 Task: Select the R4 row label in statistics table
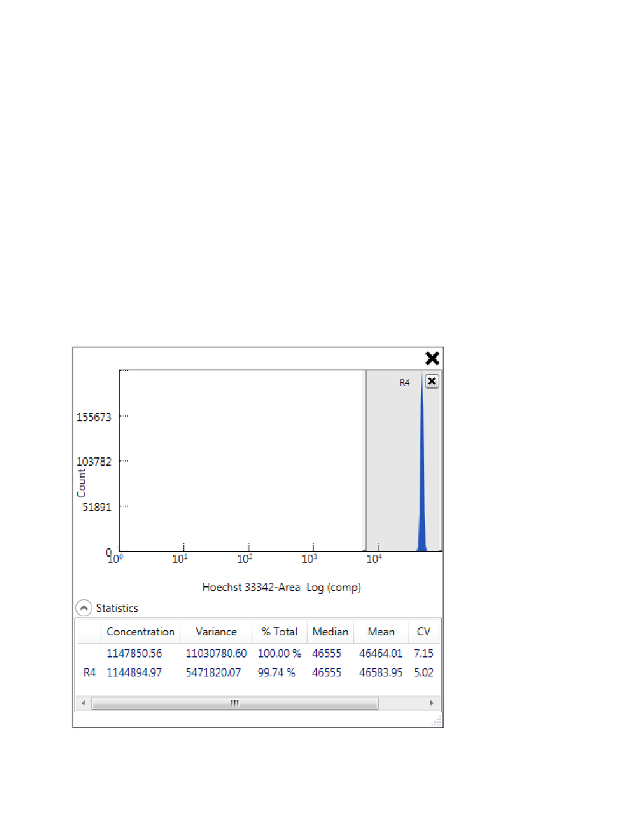coord(90,673)
